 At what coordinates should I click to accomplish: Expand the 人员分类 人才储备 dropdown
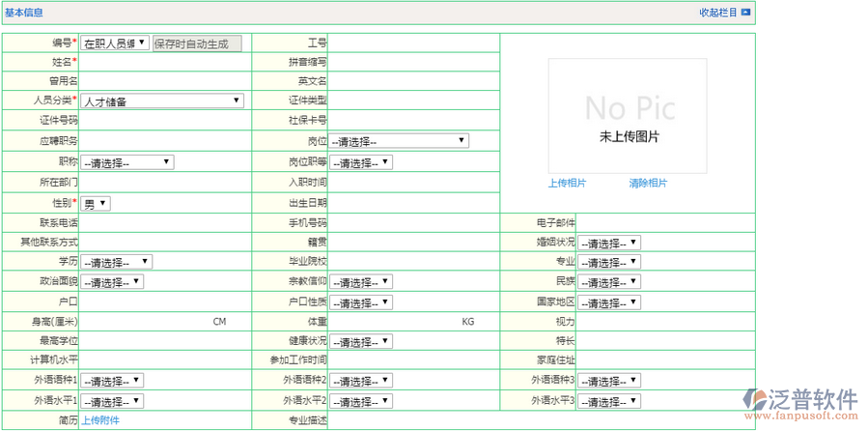pos(162,101)
